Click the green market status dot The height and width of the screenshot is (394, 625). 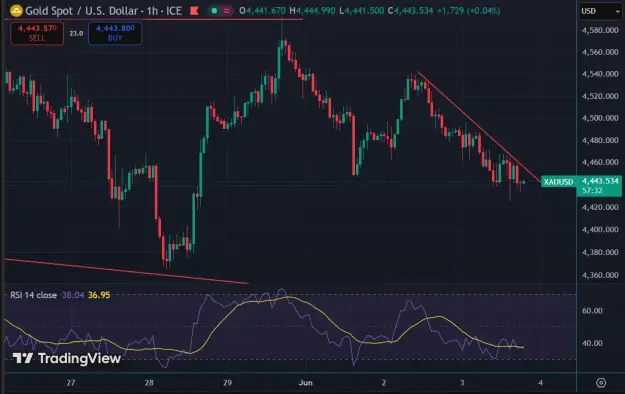coord(214,11)
